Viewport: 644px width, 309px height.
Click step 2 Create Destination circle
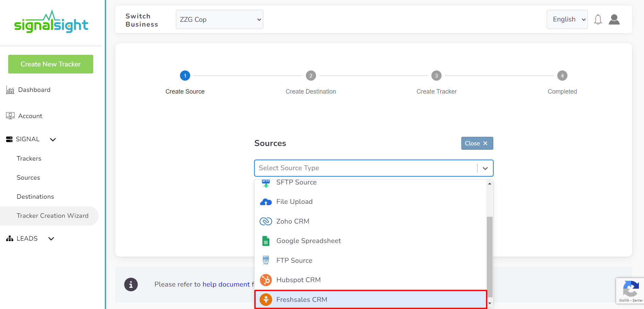point(311,76)
